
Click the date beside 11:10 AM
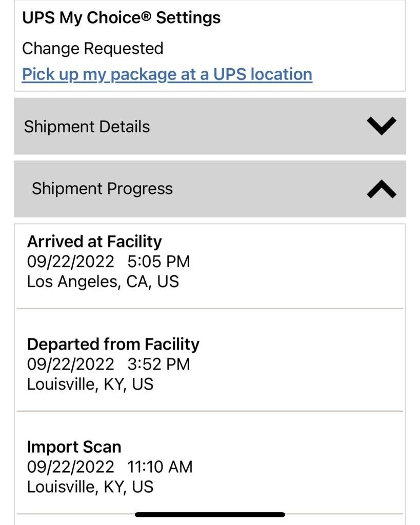(70, 467)
